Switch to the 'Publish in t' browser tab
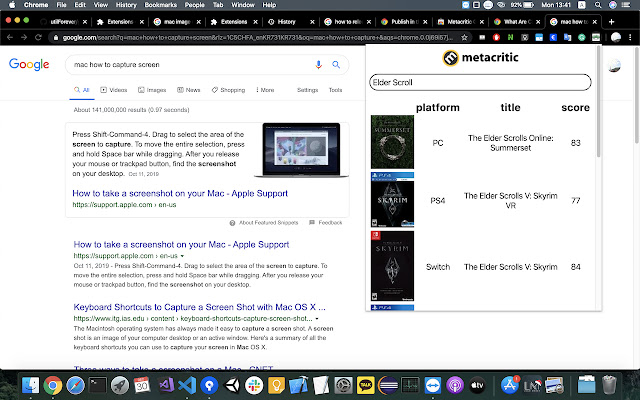Screen dimensions: 640x400 click(404, 22)
